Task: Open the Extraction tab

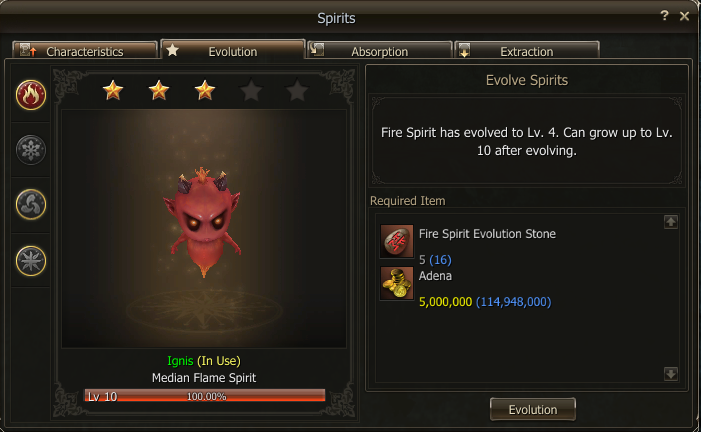Action: pos(527,51)
